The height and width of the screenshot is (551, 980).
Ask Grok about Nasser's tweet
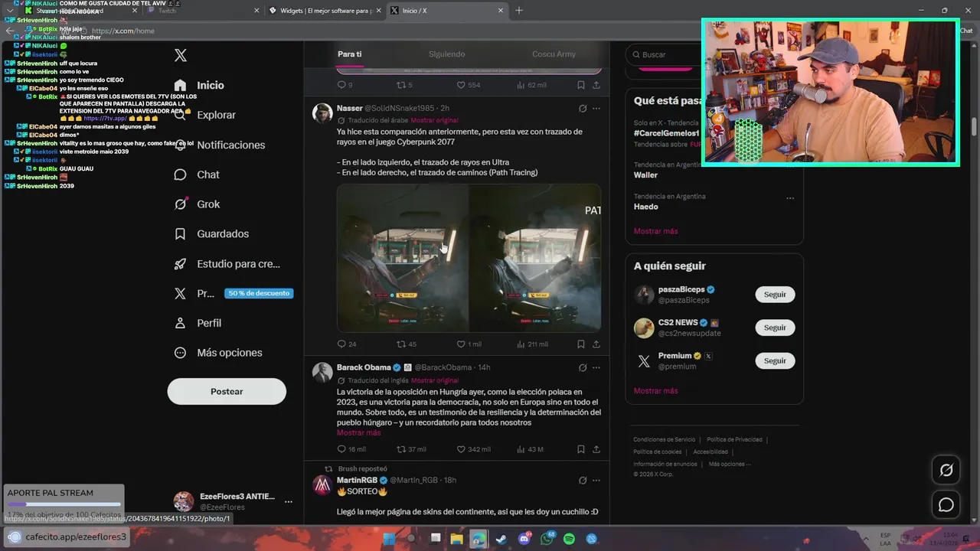(583, 109)
